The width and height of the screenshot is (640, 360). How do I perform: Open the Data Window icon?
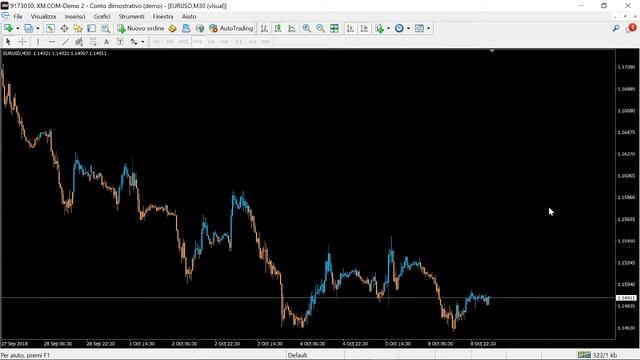(x=64, y=28)
